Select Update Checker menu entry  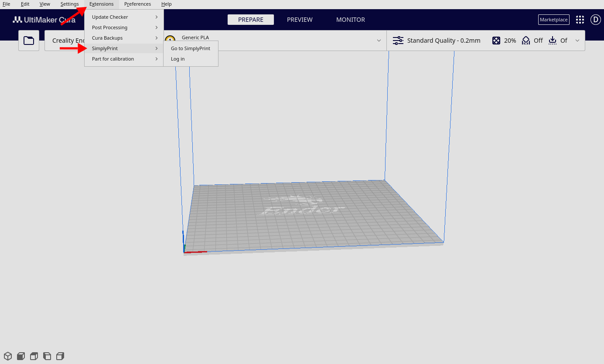click(x=124, y=17)
